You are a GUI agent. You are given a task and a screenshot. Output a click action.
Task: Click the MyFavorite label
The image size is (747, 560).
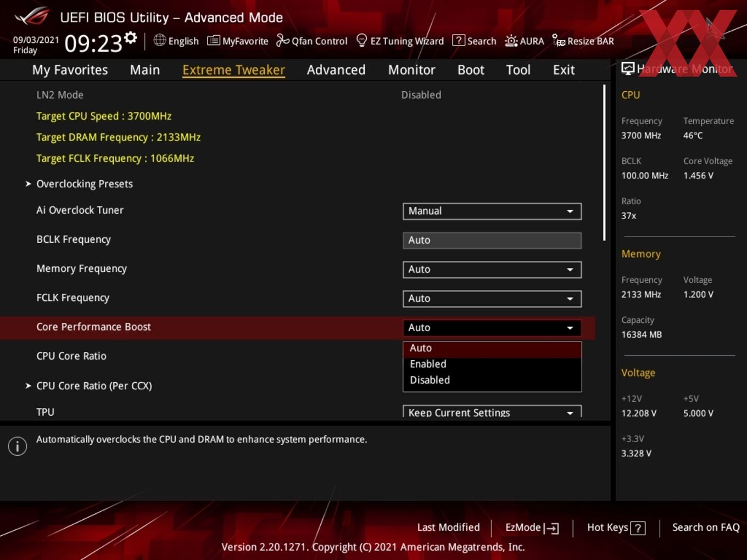pyautogui.click(x=245, y=41)
